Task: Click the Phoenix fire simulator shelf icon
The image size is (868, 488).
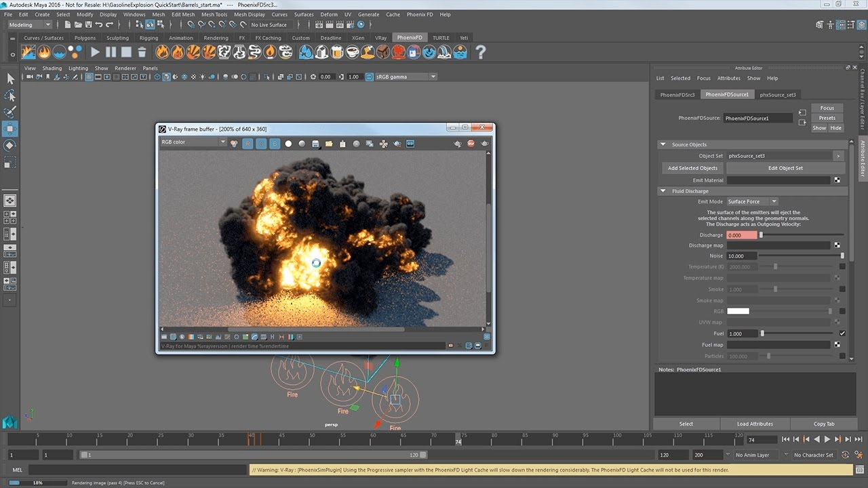Action: (44, 52)
